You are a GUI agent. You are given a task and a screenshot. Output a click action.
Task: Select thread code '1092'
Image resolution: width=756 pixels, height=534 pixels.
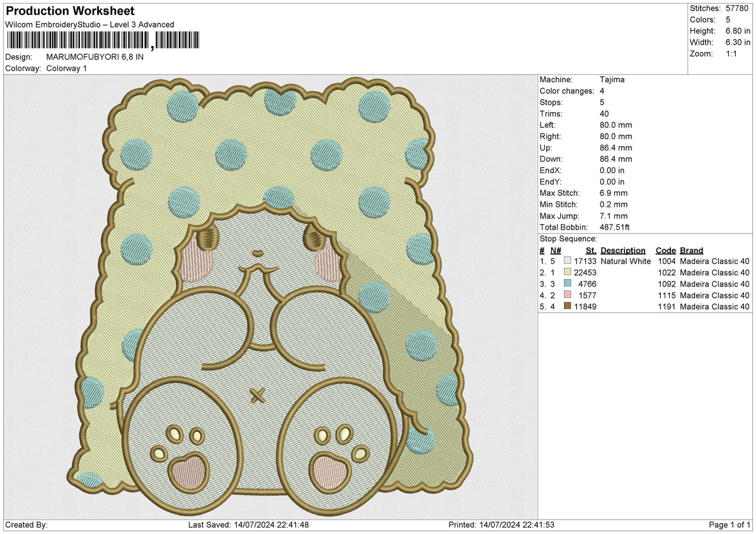[667, 284]
